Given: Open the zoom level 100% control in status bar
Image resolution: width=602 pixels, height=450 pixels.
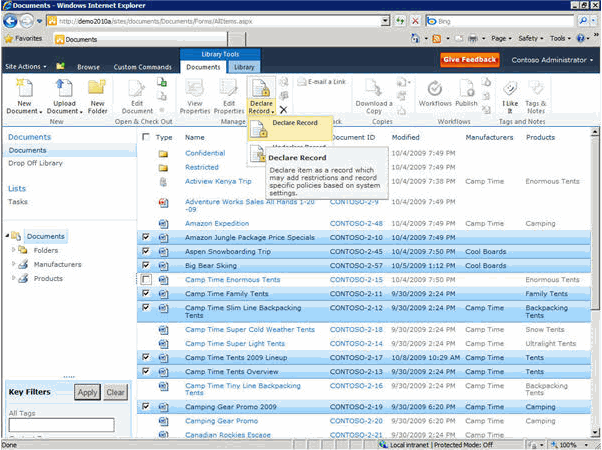Looking at the screenshot, I should (570, 445).
